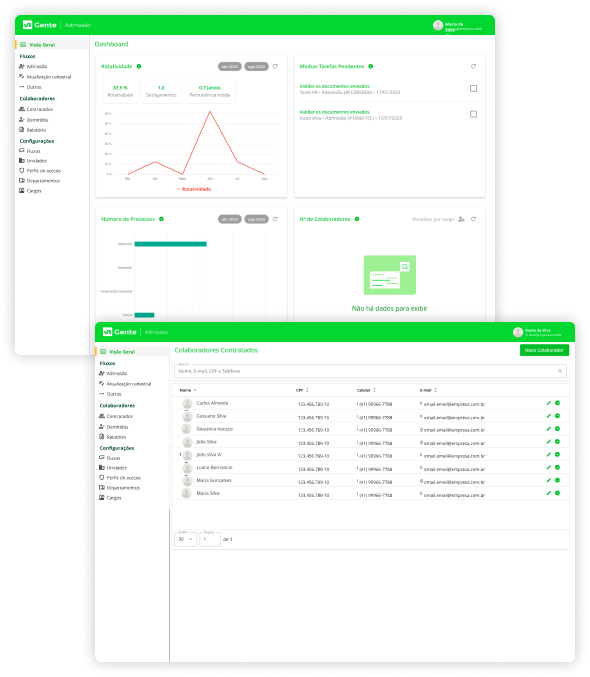The width and height of the screenshot is (590, 677).
Task: Check first Validar os documentos task
Action: (x=473, y=89)
